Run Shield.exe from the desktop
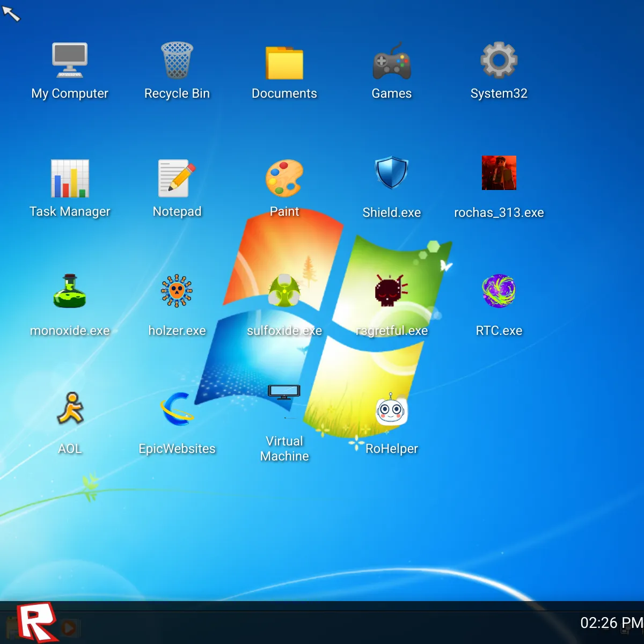This screenshot has height=644, width=644. [x=392, y=173]
